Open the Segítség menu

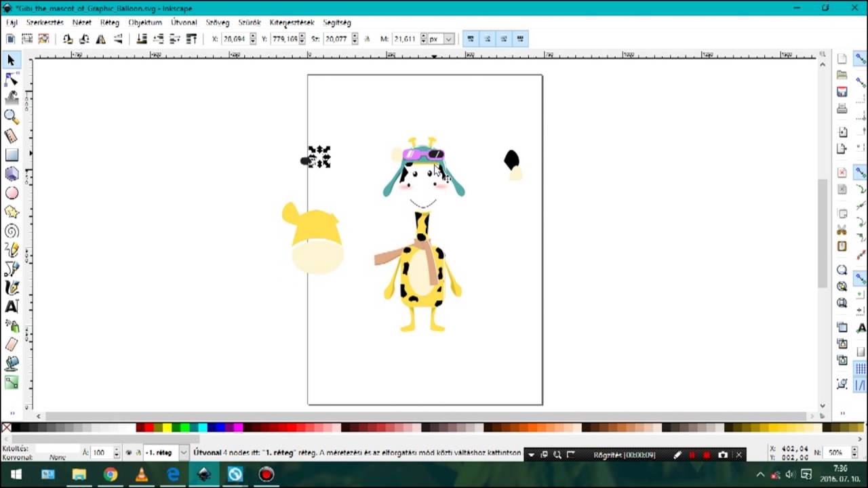[337, 22]
